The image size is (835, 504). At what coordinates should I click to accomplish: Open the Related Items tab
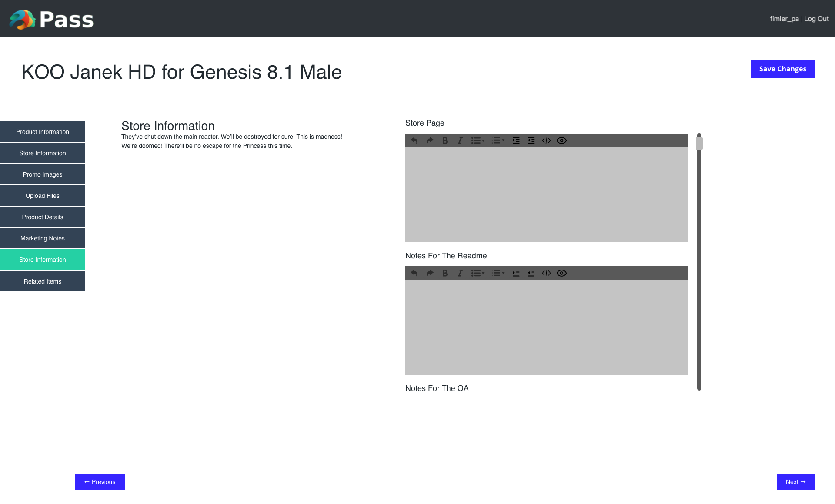coord(43,281)
